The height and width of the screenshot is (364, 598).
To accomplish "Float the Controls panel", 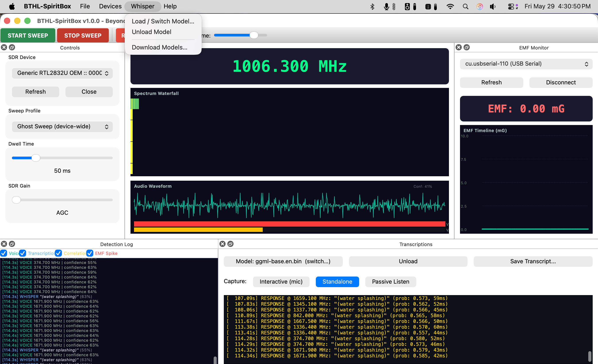I will pyautogui.click(x=12, y=47).
